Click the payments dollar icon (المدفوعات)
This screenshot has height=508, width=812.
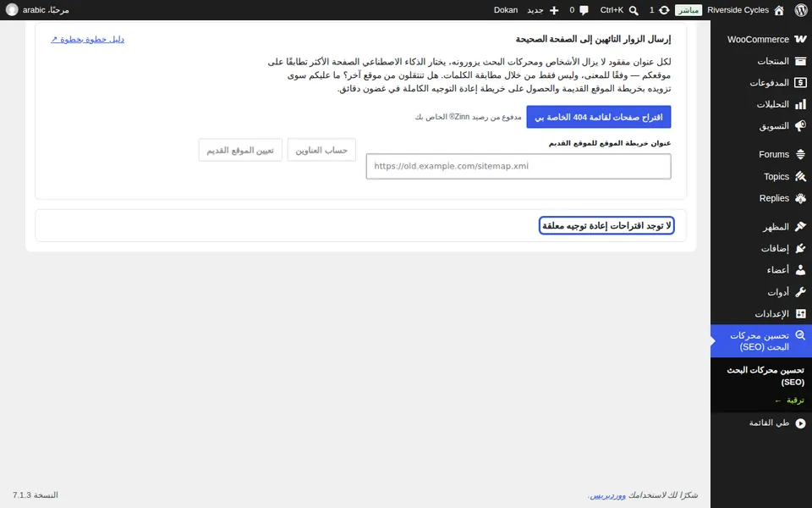(x=800, y=83)
